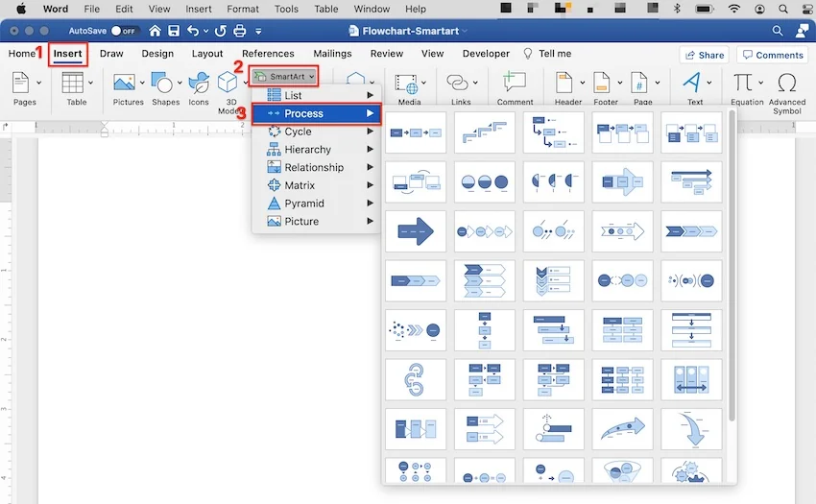Toggle the AutoSave switch
This screenshot has width=816, height=504.
tap(125, 31)
